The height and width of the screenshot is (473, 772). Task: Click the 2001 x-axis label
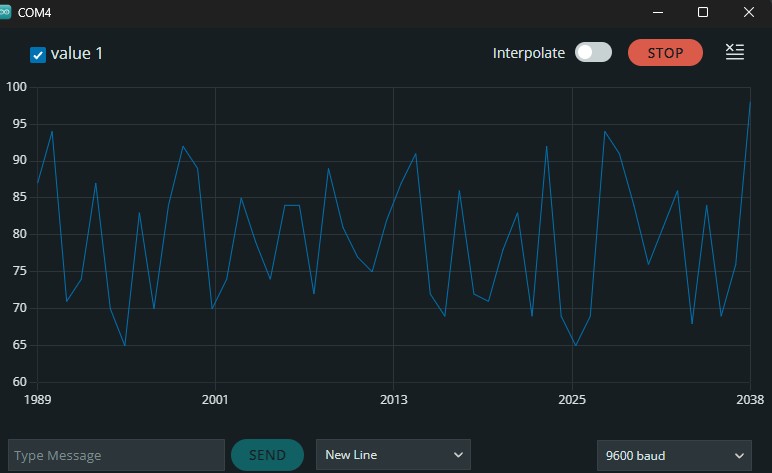tap(215, 399)
